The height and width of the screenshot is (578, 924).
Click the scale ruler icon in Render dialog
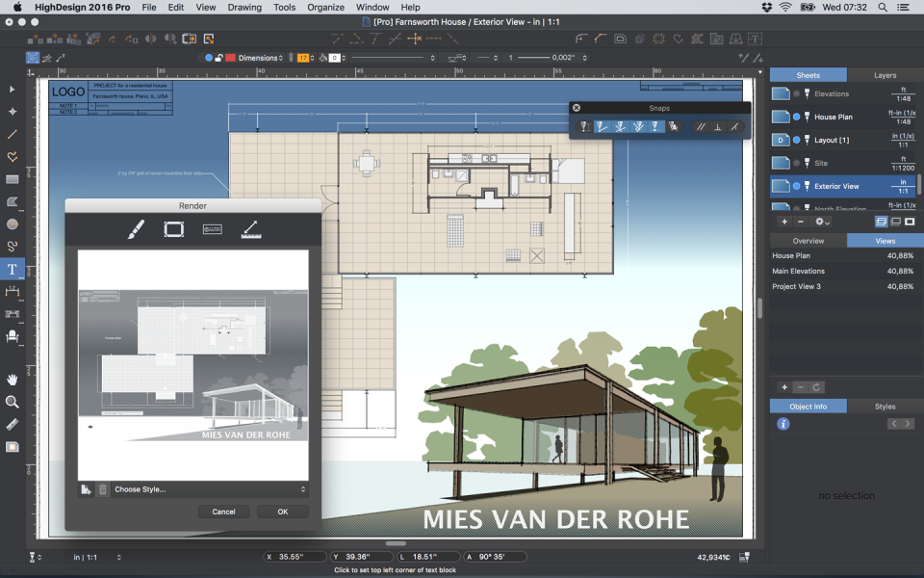251,229
